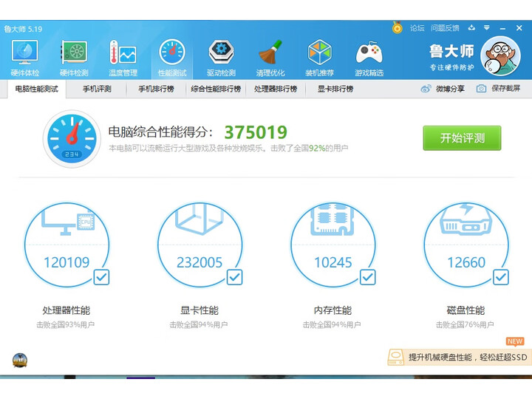Open 硬件检测 hardware detection icon

74,52
